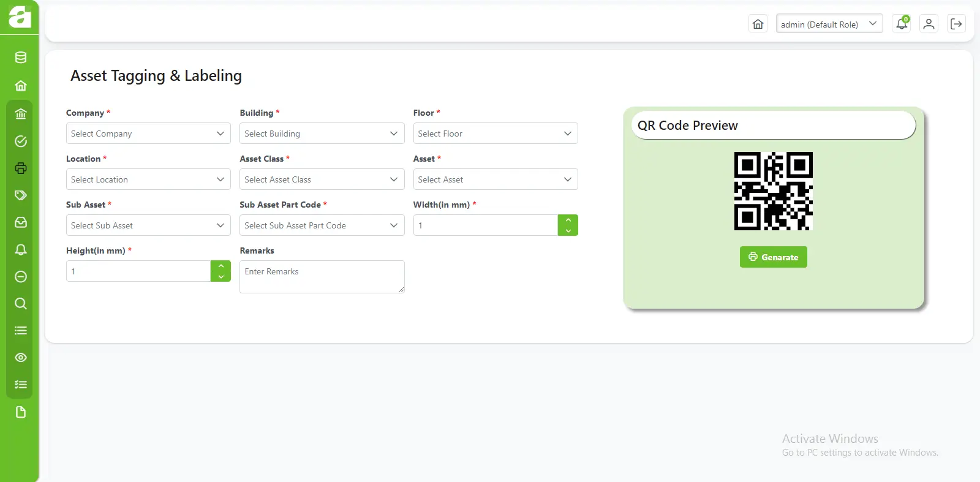Click the QR code preview image
This screenshot has width=980, height=482.
(x=774, y=191)
